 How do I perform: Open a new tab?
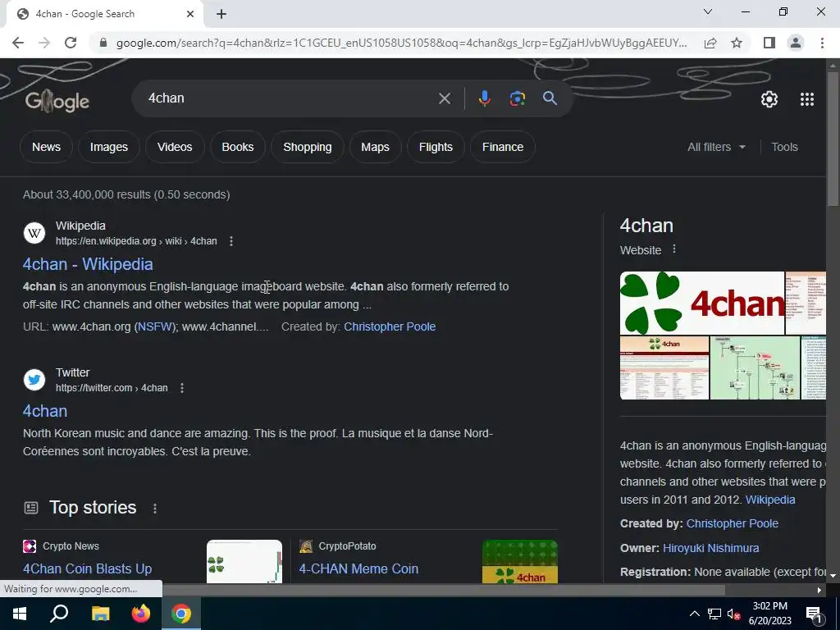point(221,14)
